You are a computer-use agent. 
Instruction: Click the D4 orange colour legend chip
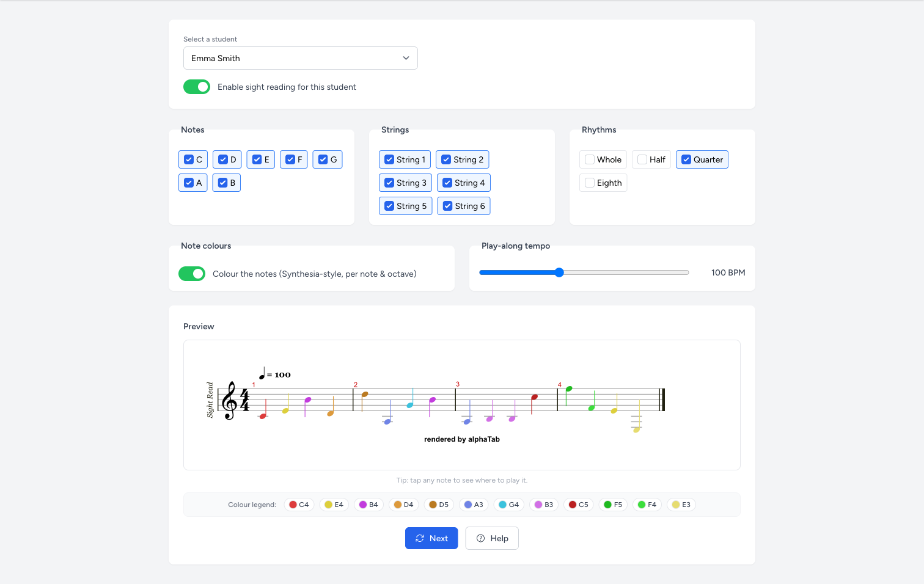click(x=403, y=505)
